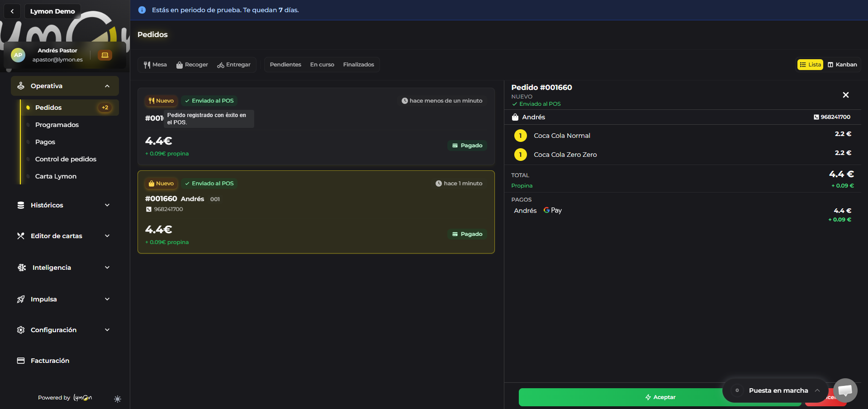The width and height of the screenshot is (868, 409).
Task: Click the AP user avatar
Action: [18, 55]
